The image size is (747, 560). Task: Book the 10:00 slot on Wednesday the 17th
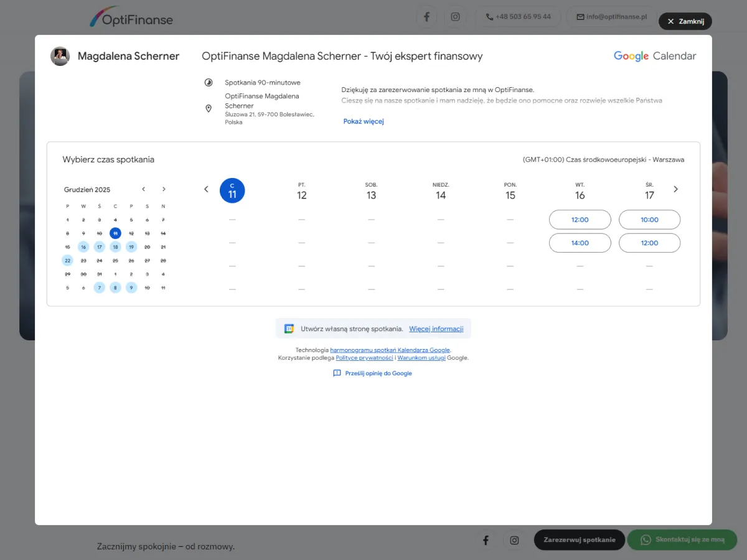(x=649, y=220)
